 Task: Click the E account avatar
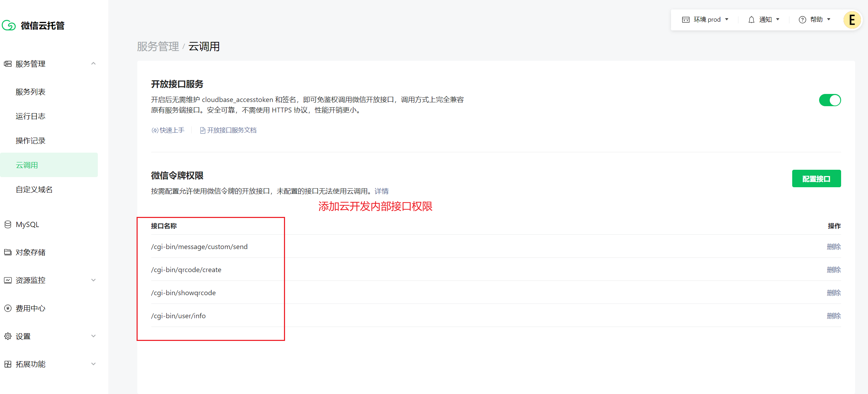point(852,20)
